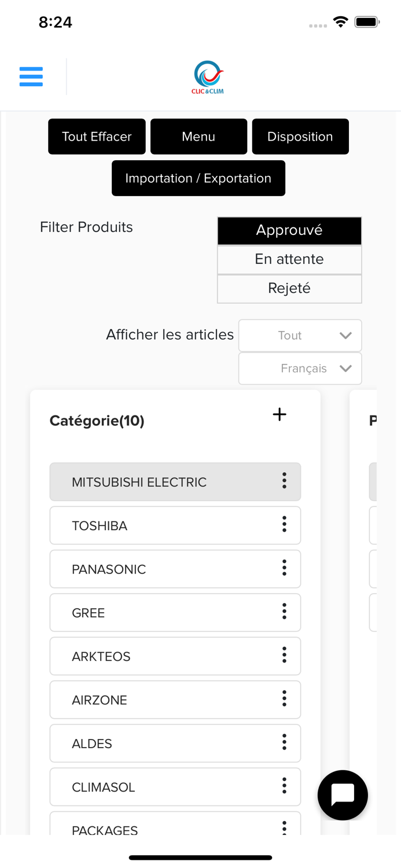Open "Importation / Exportation"
The width and height of the screenshot is (401, 868).
click(198, 178)
